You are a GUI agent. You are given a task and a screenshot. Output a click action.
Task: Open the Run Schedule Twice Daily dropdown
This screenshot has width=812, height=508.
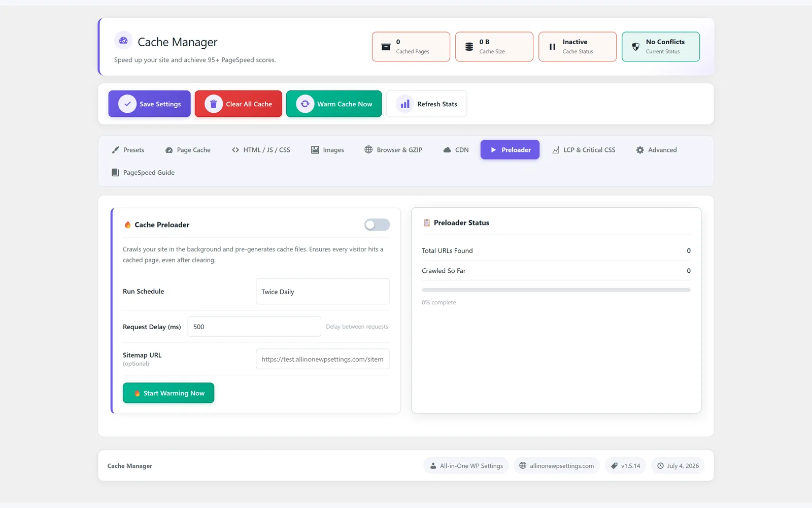322,292
